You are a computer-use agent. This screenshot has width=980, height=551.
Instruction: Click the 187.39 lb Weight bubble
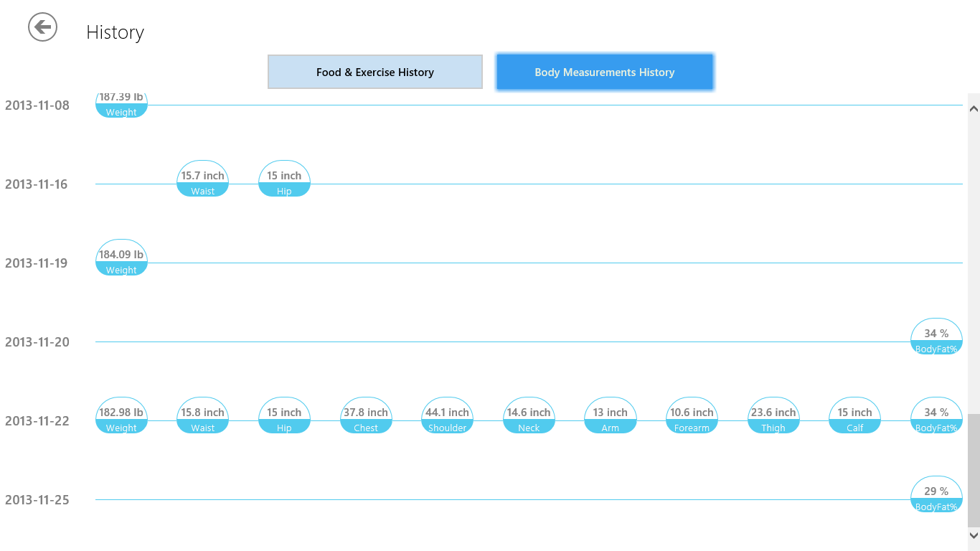[121, 105]
